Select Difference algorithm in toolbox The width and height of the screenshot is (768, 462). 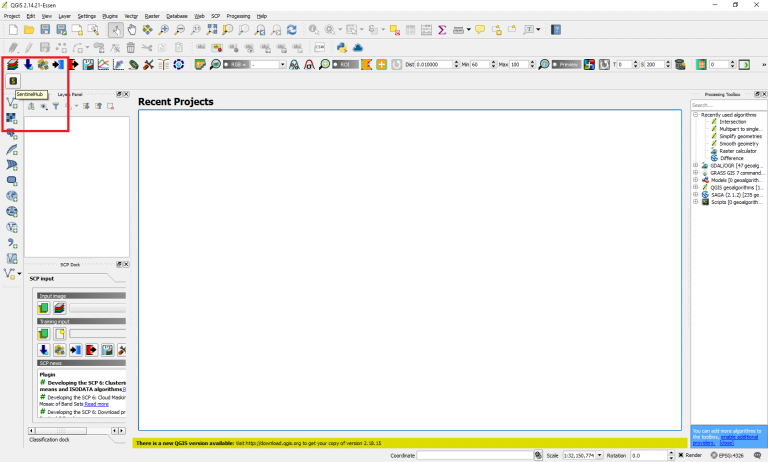tap(732, 158)
